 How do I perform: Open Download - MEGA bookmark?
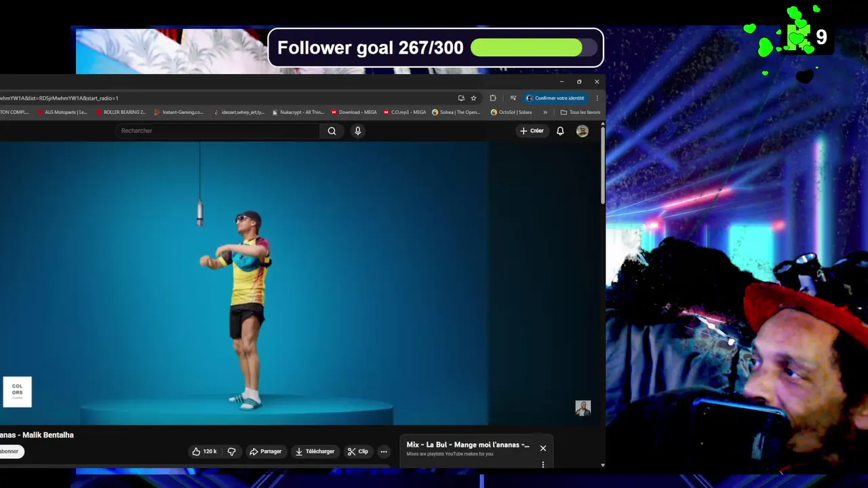(354, 113)
